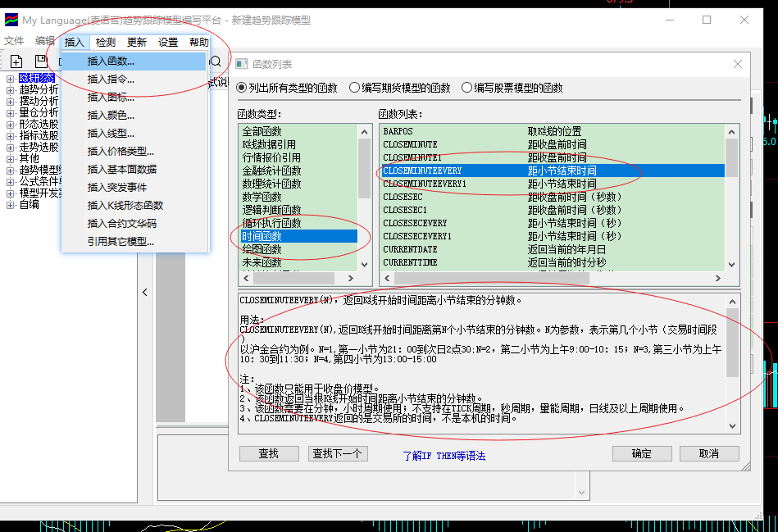Expand the 趋势分析 tree node
Viewport: 778px width, 532px height.
[10, 89]
